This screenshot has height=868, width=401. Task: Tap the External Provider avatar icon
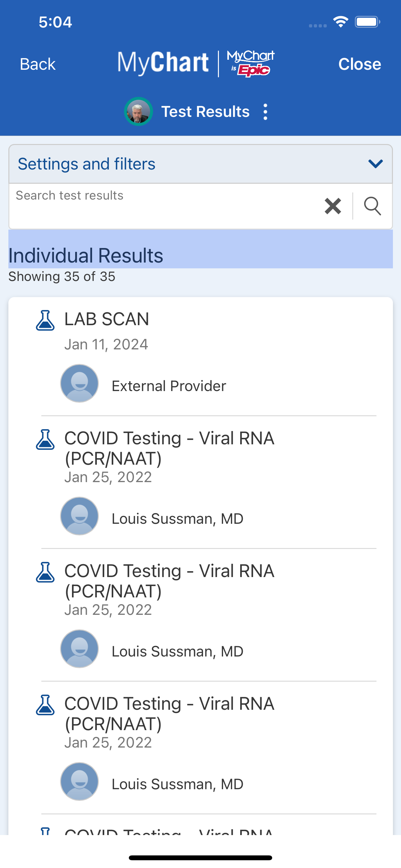tap(79, 383)
